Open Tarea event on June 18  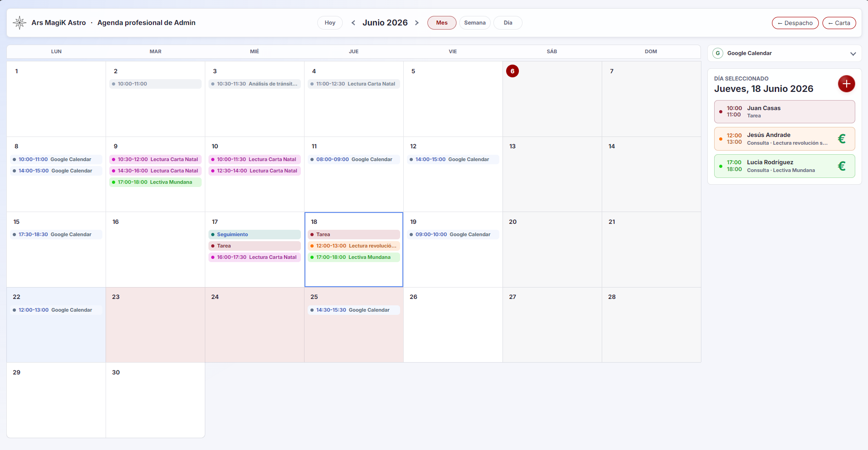[354, 235]
